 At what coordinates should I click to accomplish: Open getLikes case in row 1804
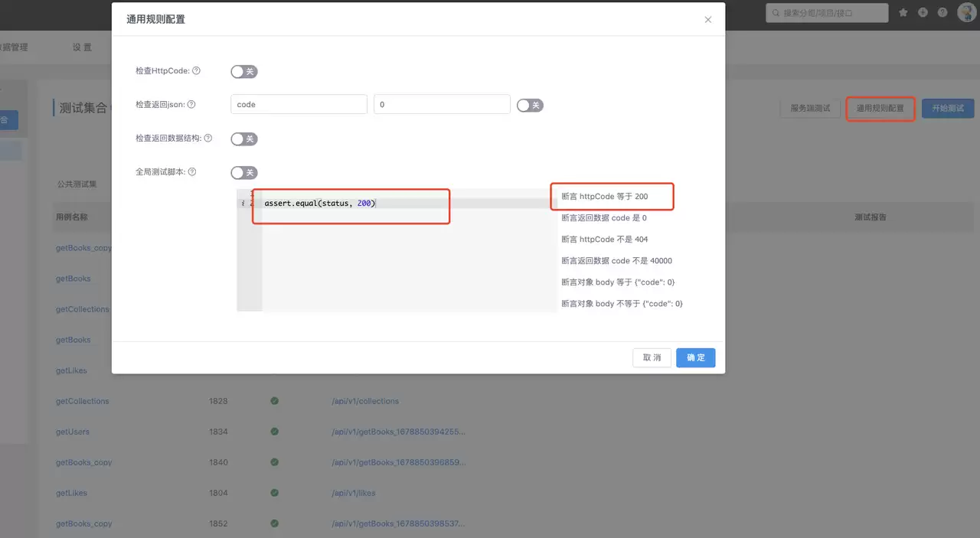[71, 493]
